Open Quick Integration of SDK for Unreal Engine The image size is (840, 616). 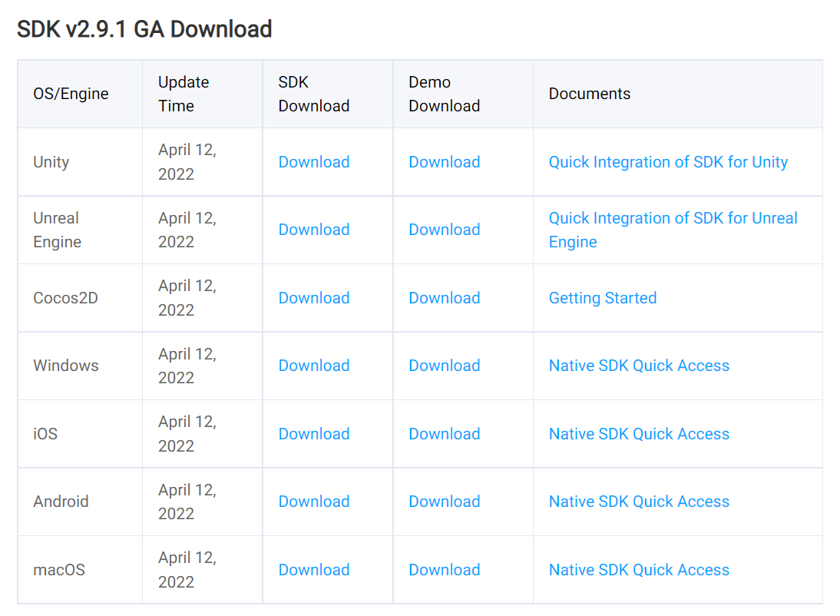(673, 219)
